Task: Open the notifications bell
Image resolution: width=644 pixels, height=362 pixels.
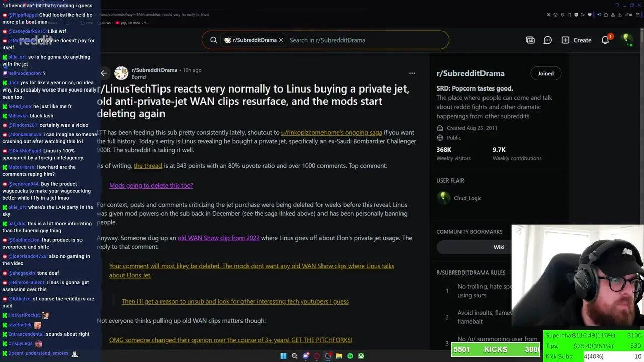Action: (606, 40)
